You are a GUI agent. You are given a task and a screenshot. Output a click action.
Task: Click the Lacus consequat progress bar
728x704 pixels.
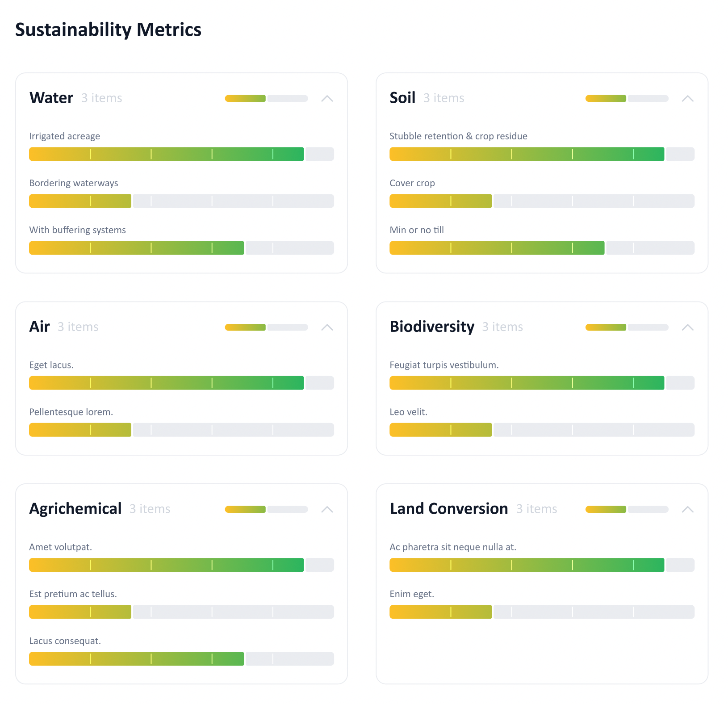coord(181,659)
